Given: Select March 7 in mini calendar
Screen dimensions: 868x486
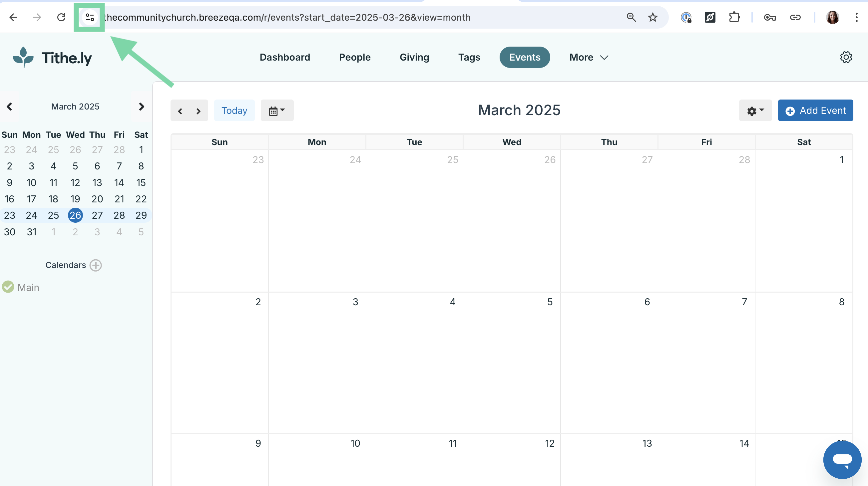Looking at the screenshot, I should coord(119,166).
